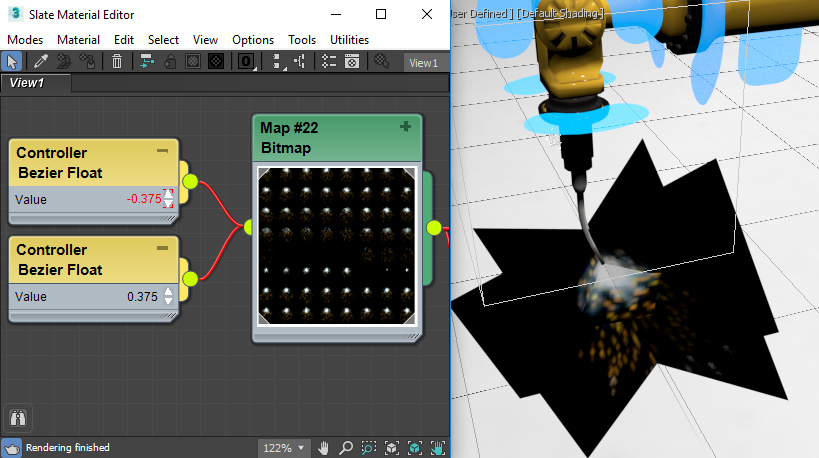Click Move Children toolbar icon
819x458 pixels.
pyautogui.click(x=147, y=62)
